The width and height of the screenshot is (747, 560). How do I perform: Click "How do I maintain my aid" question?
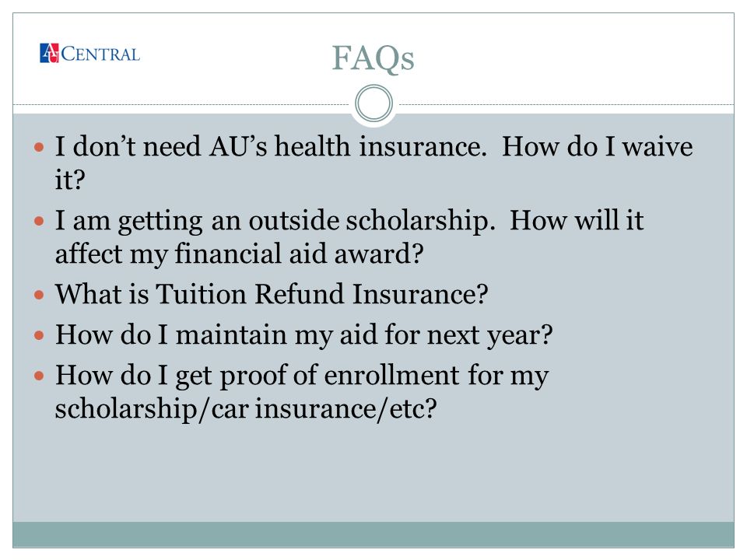point(304,334)
